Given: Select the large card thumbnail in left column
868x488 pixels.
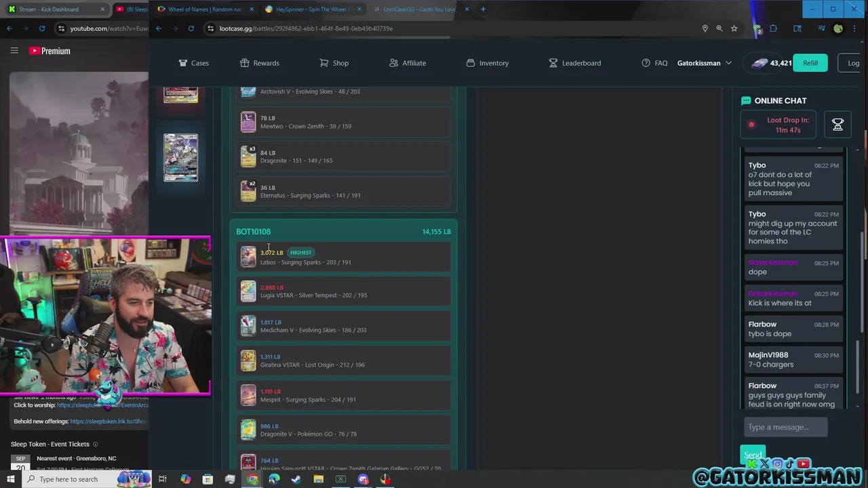Looking at the screenshot, I should click(x=181, y=157).
